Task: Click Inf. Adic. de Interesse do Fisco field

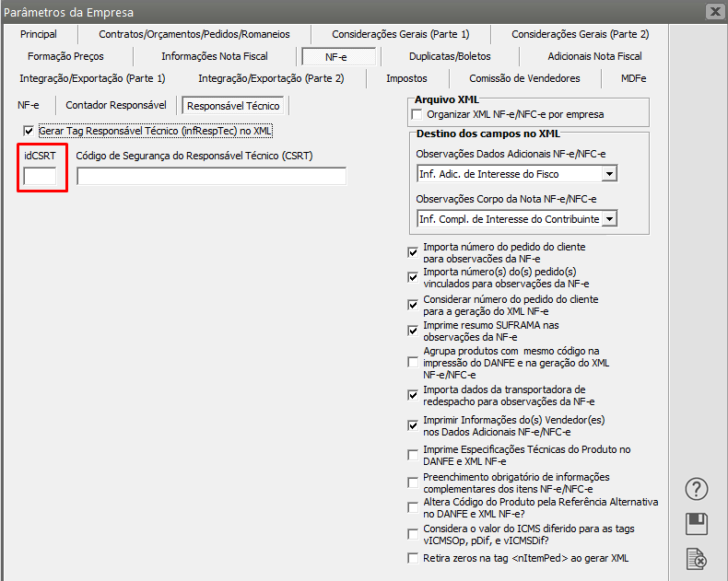Action: [x=510, y=174]
